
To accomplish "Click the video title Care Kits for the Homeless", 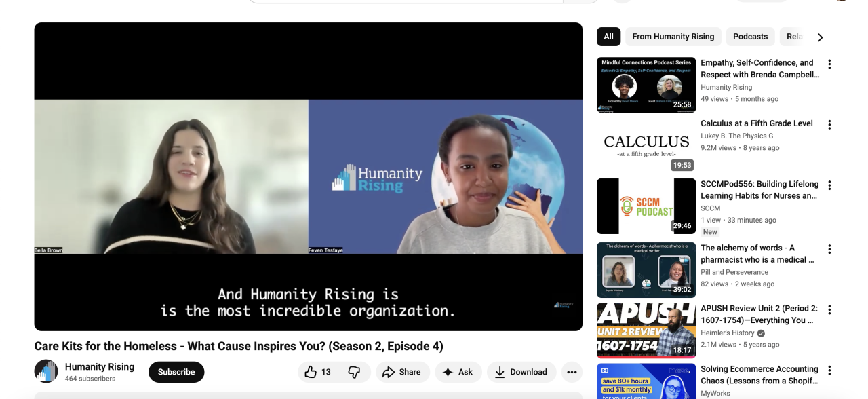I will point(239,346).
